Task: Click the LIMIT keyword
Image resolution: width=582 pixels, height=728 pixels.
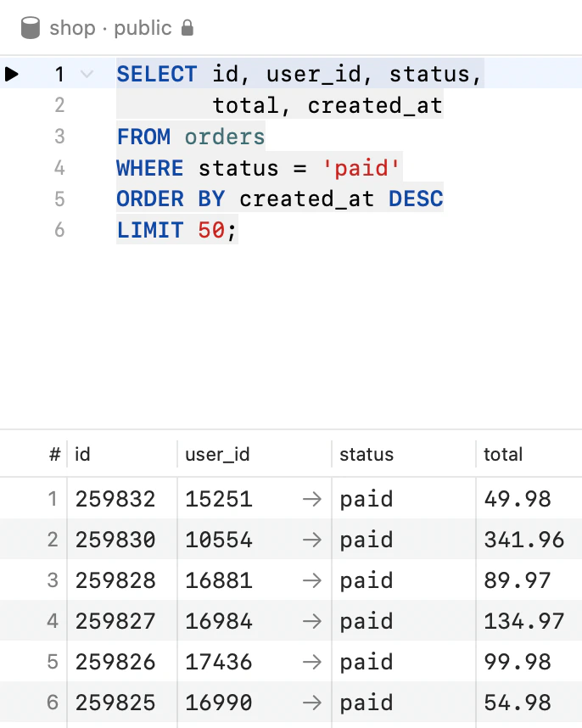Action: pos(150,230)
